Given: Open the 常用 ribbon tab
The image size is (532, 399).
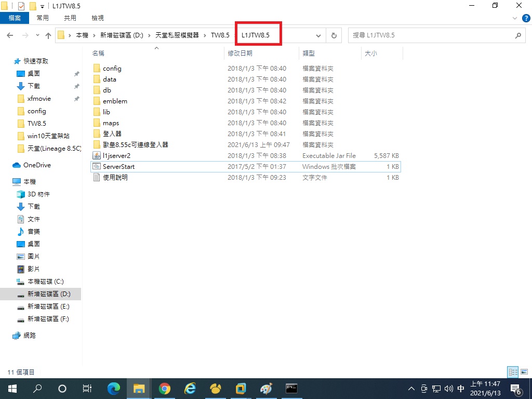Looking at the screenshot, I should pyautogui.click(x=43, y=18).
